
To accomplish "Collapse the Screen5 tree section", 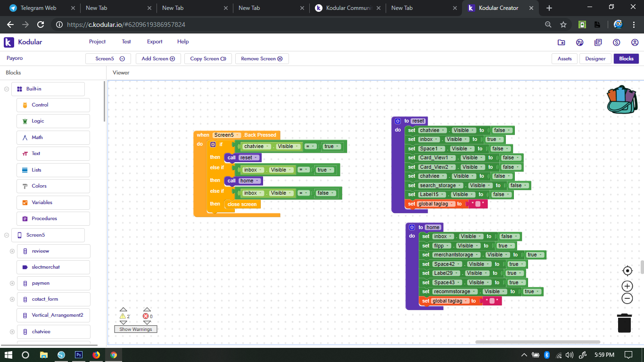I will (7, 235).
